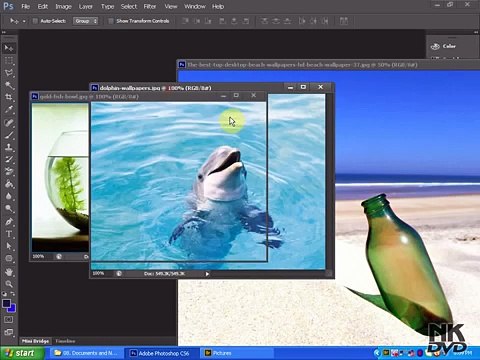Screen dimensions: 480x360
Task: Open the Help menu
Action: tap(218, 6)
